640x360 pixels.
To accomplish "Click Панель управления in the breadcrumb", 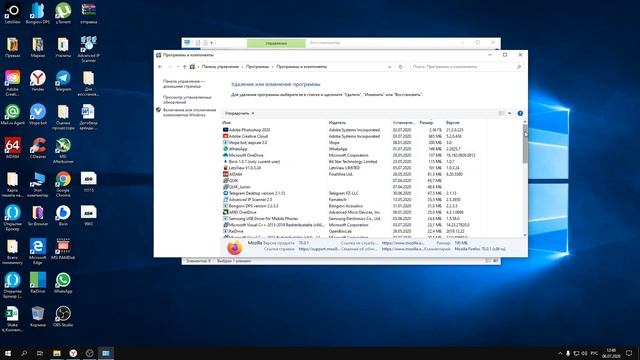I will [220, 67].
